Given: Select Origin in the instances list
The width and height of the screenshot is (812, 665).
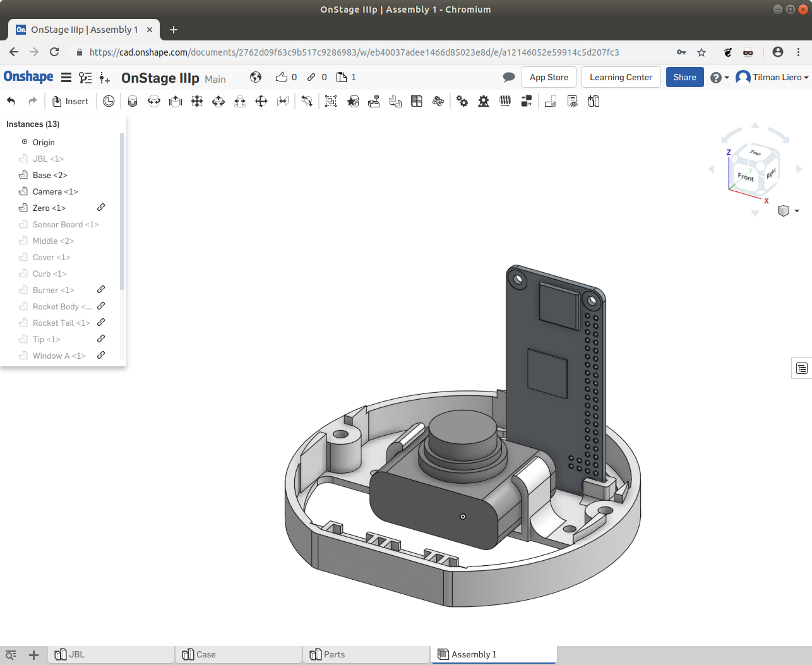Looking at the screenshot, I should pos(44,142).
